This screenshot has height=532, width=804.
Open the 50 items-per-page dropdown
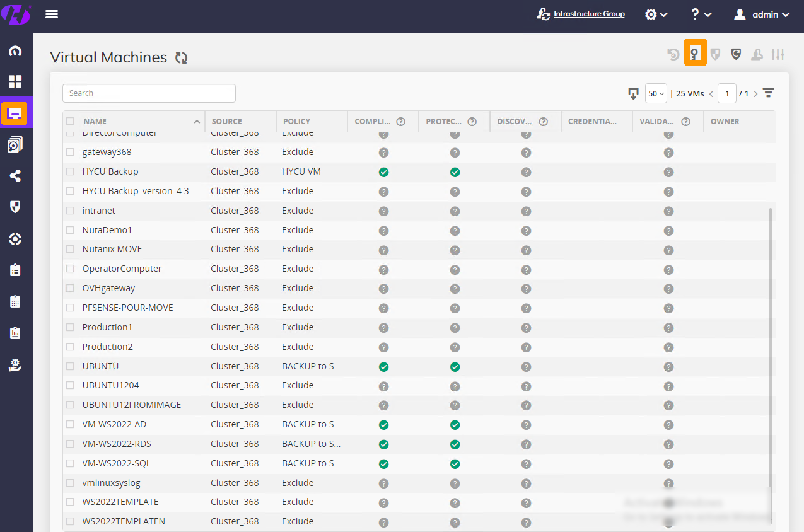click(655, 93)
